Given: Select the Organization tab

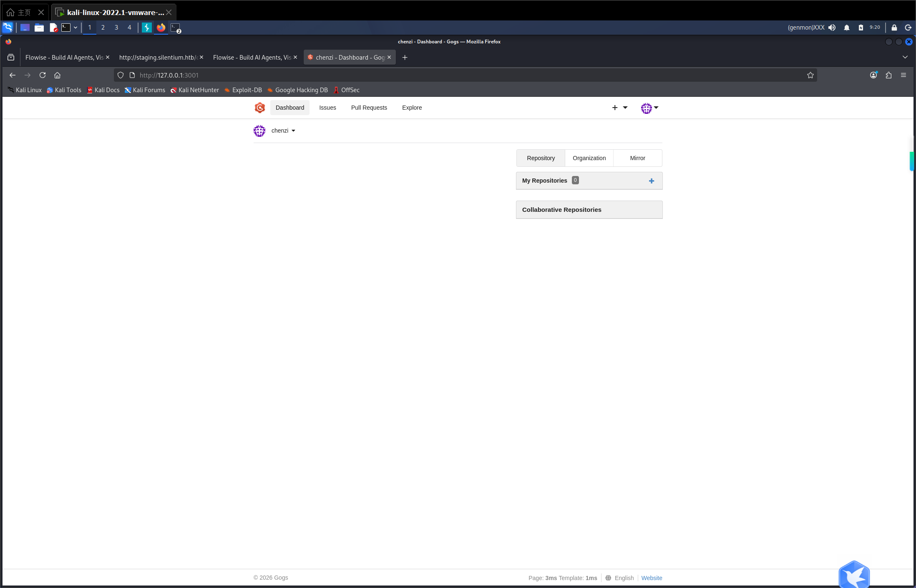Looking at the screenshot, I should pyautogui.click(x=589, y=158).
